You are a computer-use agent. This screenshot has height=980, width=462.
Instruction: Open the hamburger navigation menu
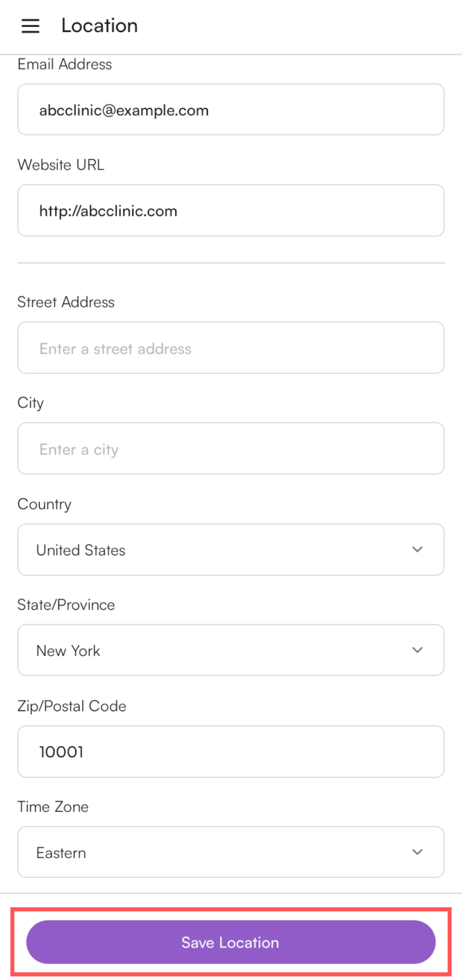click(x=30, y=26)
